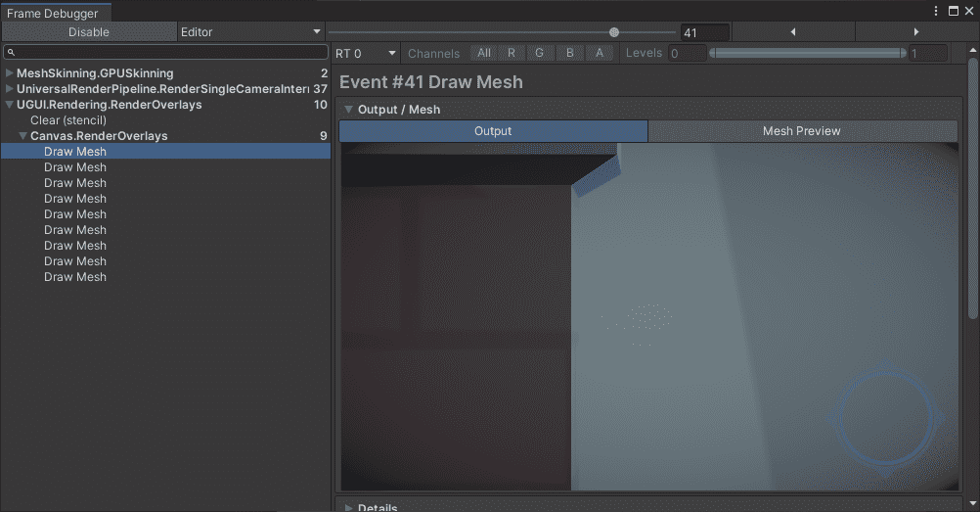Click the search magnifier icon
980x512 pixels.
11,53
